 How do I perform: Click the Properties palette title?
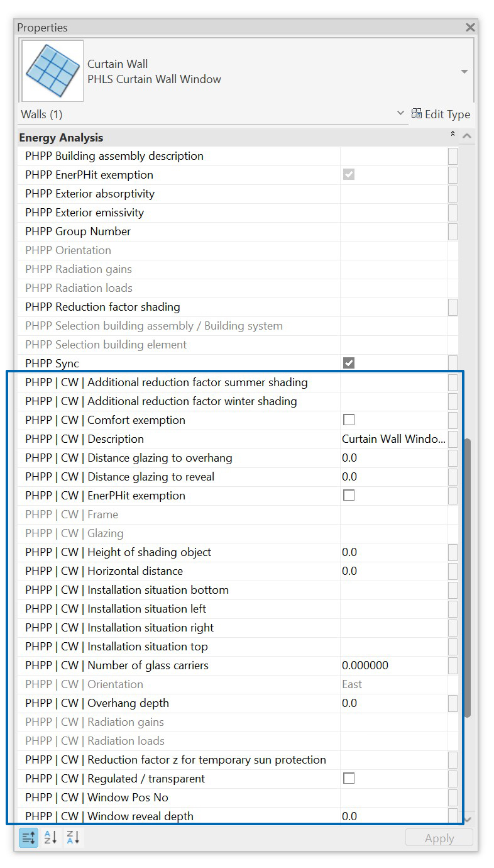click(42, 28)
